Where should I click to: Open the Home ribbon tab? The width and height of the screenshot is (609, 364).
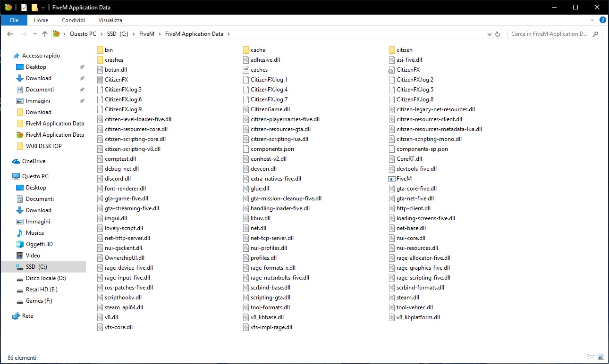point(41,20)
